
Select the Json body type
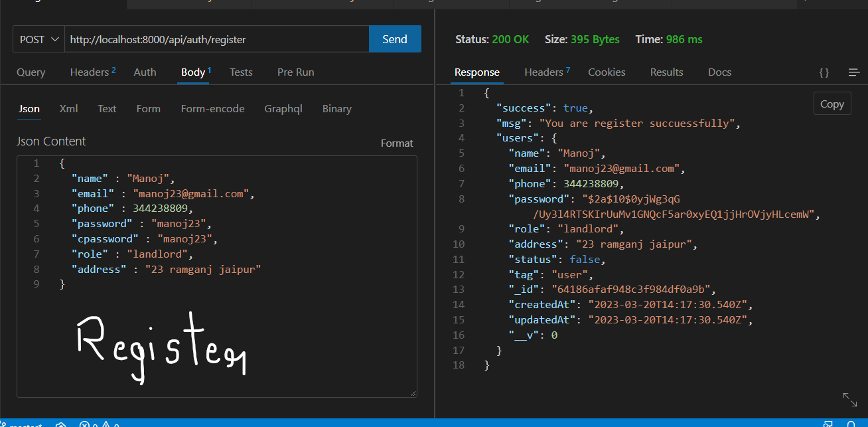(x=29, y=108)
